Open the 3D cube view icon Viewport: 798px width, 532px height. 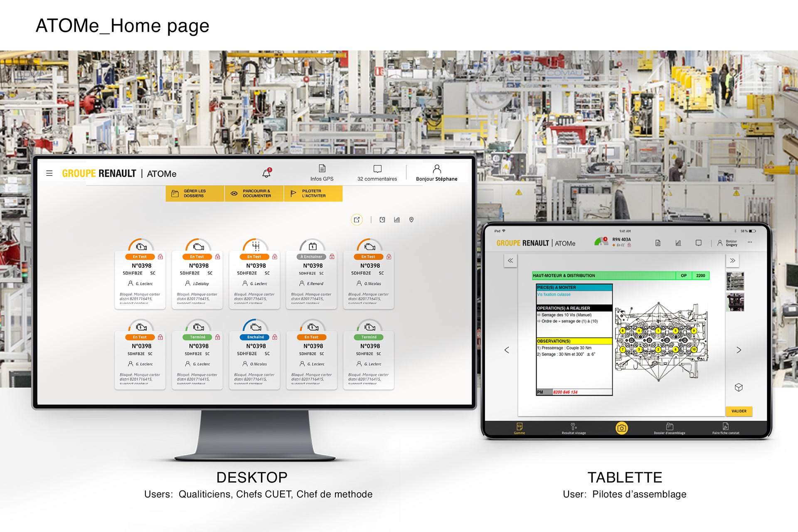click(739, 387)
